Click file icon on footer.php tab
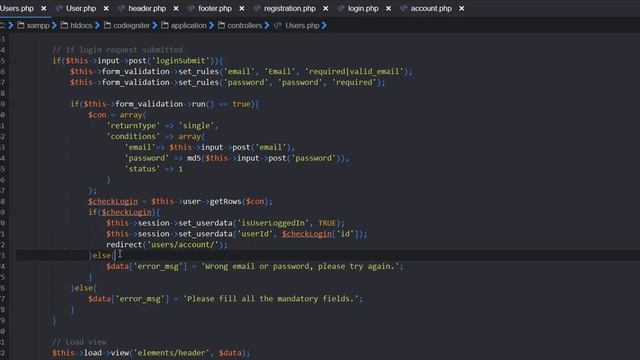This screenshot has height=360, width=640. tap(191, 8)
